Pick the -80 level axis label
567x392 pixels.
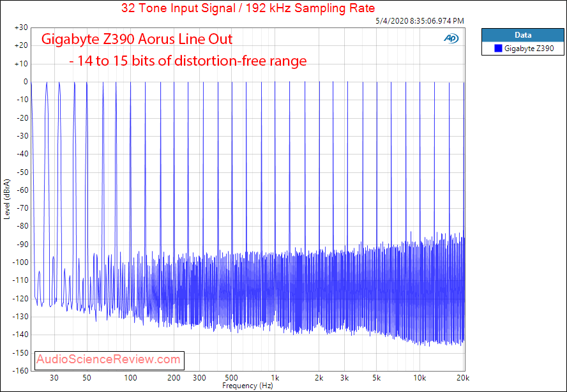(22, 227)
